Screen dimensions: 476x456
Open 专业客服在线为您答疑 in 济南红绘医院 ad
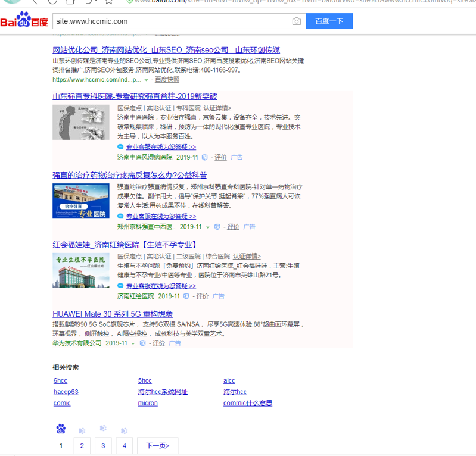161,286
